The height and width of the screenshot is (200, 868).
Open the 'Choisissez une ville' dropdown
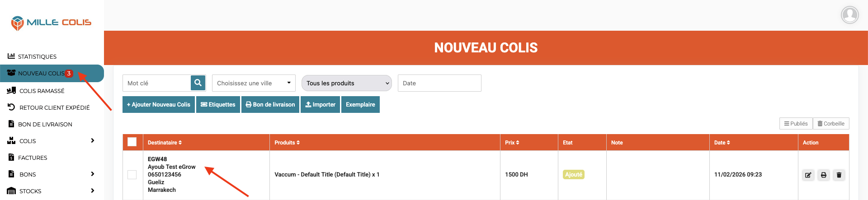[254, 83]
